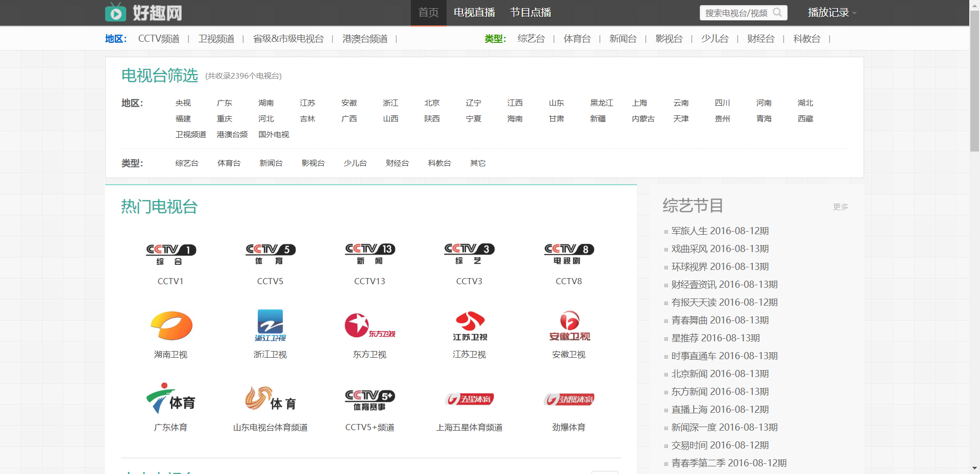This screenshot has width=980, height=474.
Task: Filter by 综艺台 channel type
Action: (x=186, y=163)
